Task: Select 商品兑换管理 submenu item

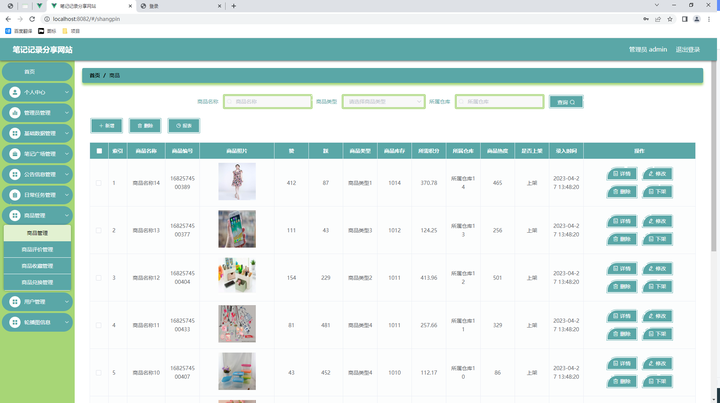Action: point(37,282)
